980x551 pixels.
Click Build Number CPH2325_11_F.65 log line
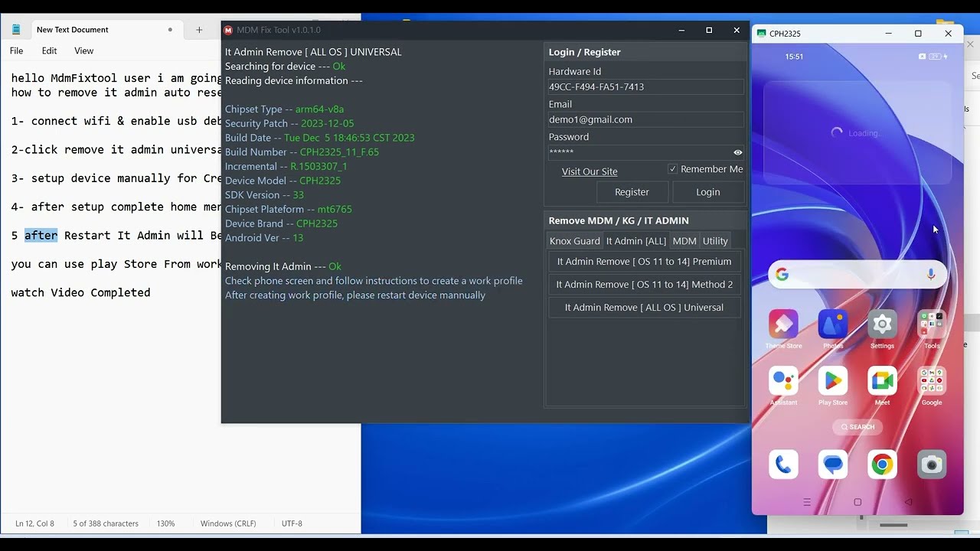tap(302, 152)
